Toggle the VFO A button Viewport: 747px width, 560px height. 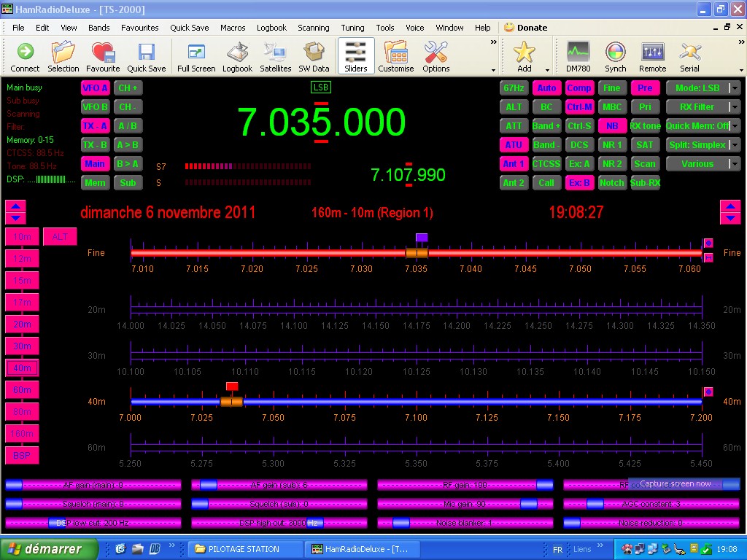coord(96,87)
